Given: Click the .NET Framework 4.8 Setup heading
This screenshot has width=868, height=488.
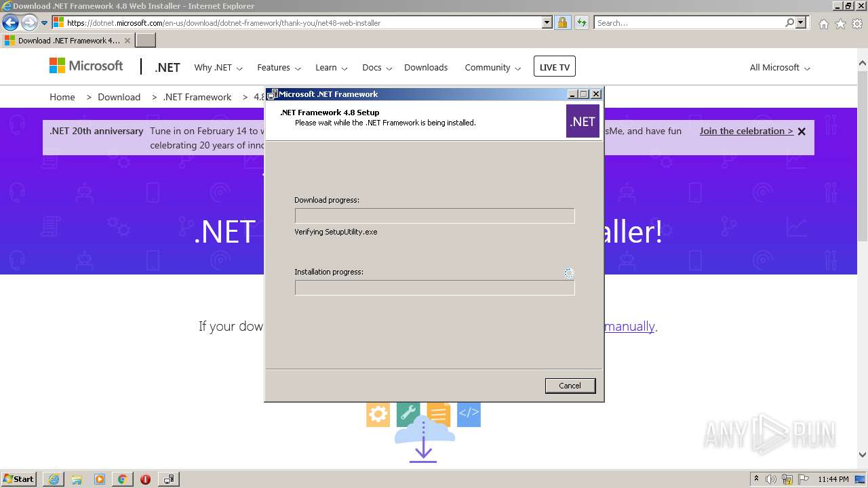Looking at the screenshot, I should [330, 113].
